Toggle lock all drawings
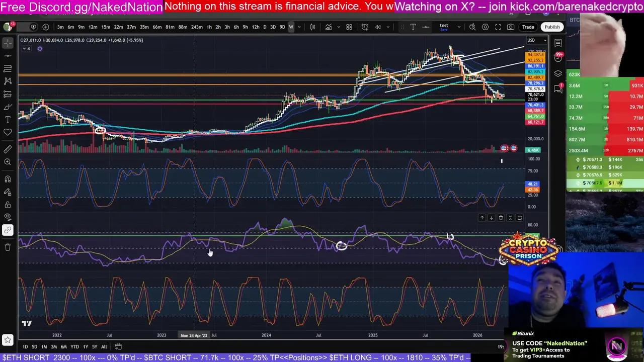This screenshot has width=644, height=362. [8, 205]
